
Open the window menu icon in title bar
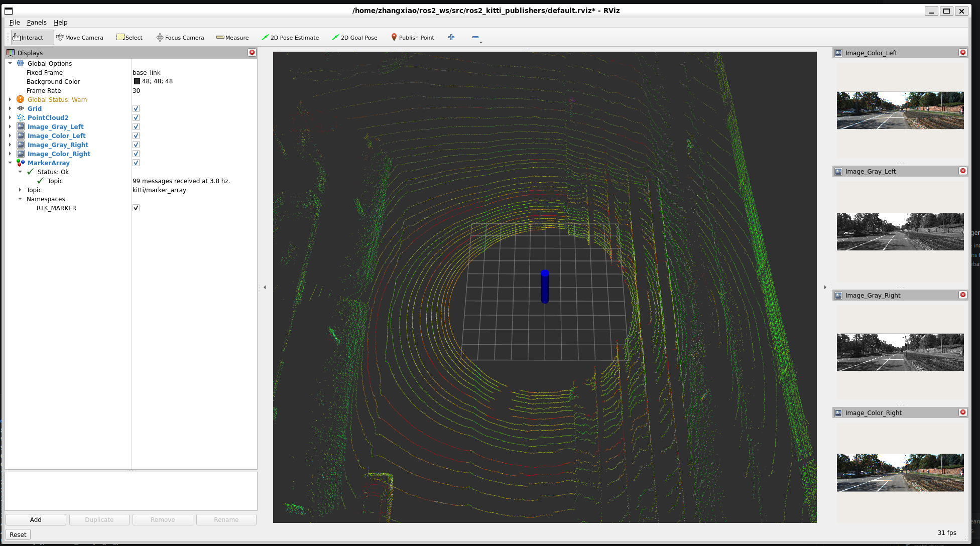[x=9, y=11]
